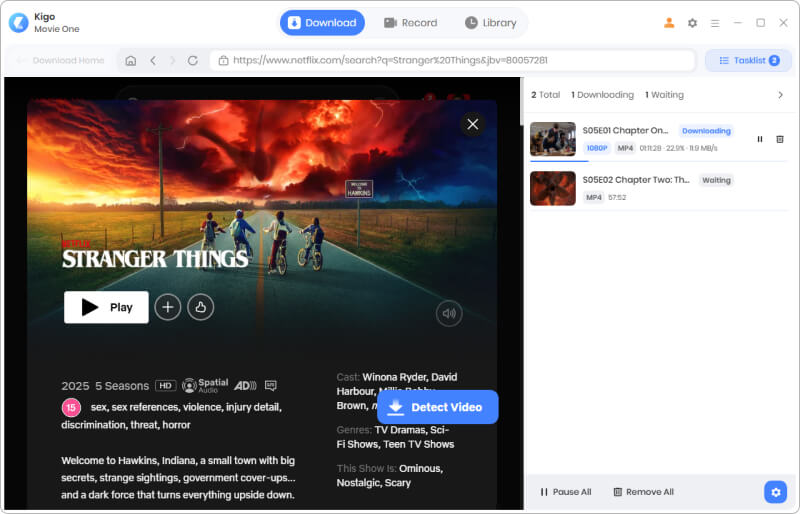
Task: Click the TV Dramas genre link
Action: coord(401,430)
